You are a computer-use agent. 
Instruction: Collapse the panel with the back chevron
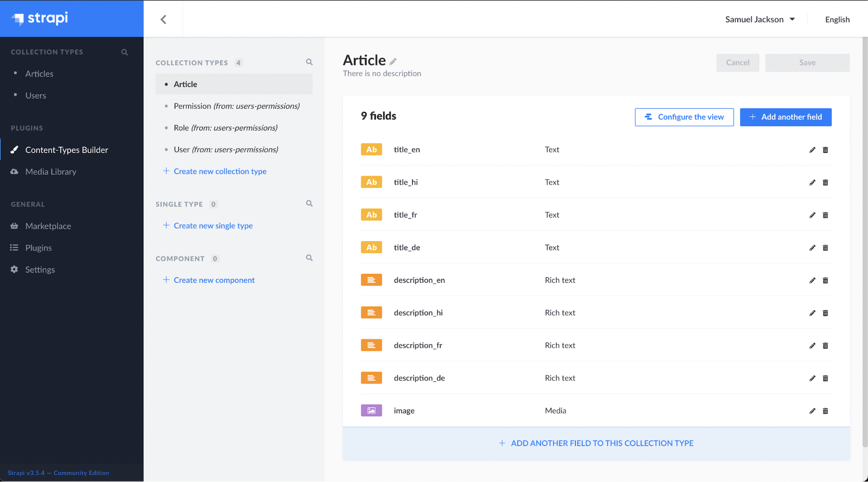[163, 19]
